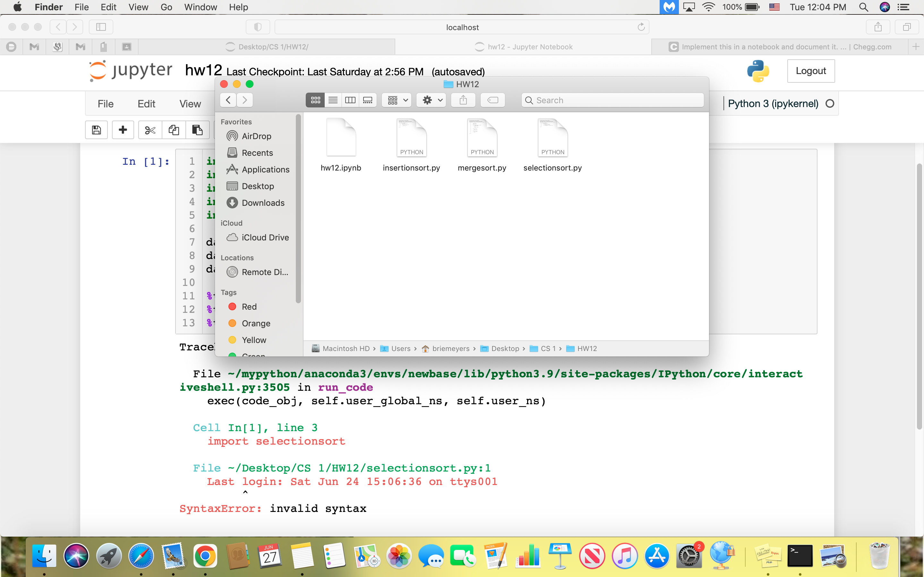Click the Finder share button icon

coord(463,100)
